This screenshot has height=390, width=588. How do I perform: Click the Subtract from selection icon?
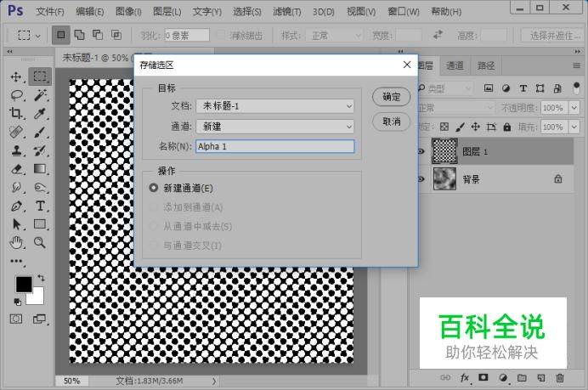tap(98, 35)
